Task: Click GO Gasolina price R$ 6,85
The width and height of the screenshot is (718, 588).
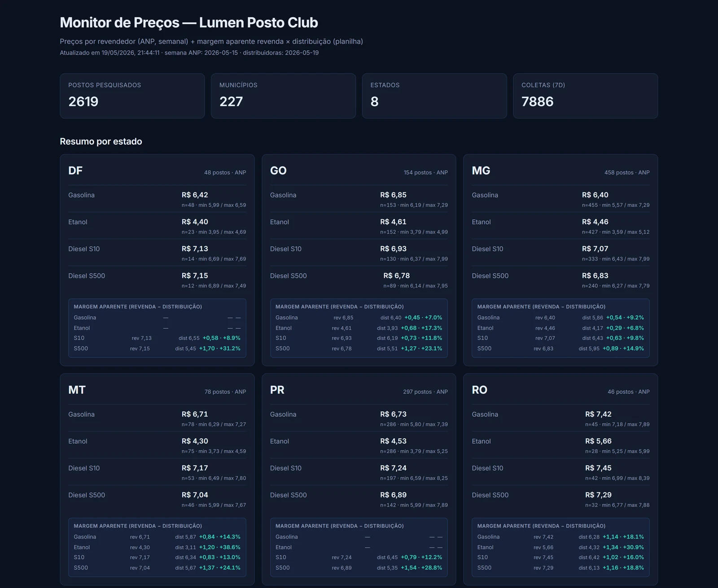Action: click(393, 195)
